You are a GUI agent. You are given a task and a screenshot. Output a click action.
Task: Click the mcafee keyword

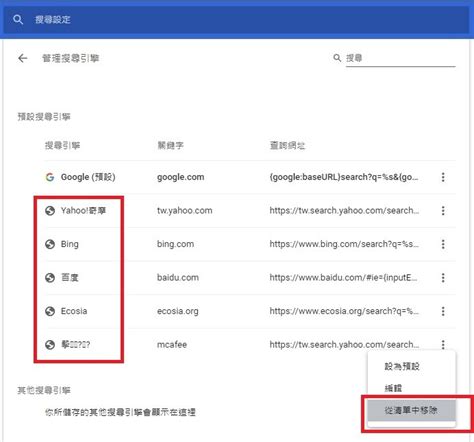(x=172, y=345)
